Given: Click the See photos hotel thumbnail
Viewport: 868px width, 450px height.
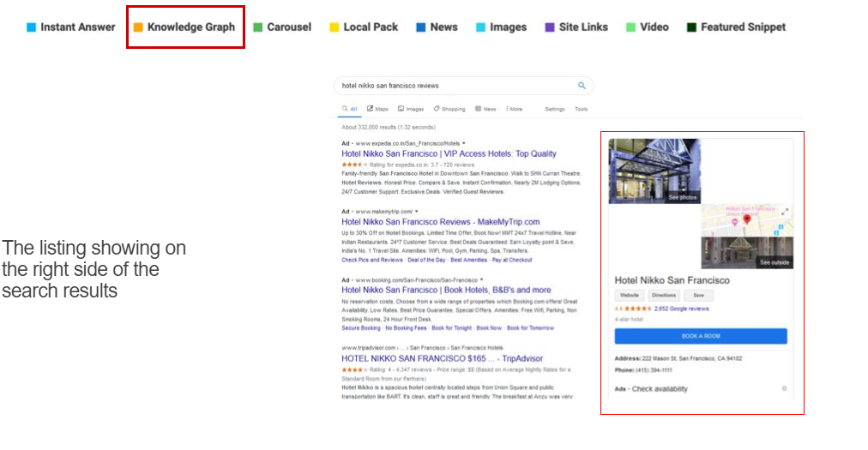Looking at the screenshot, I should [x=654, y=171].
